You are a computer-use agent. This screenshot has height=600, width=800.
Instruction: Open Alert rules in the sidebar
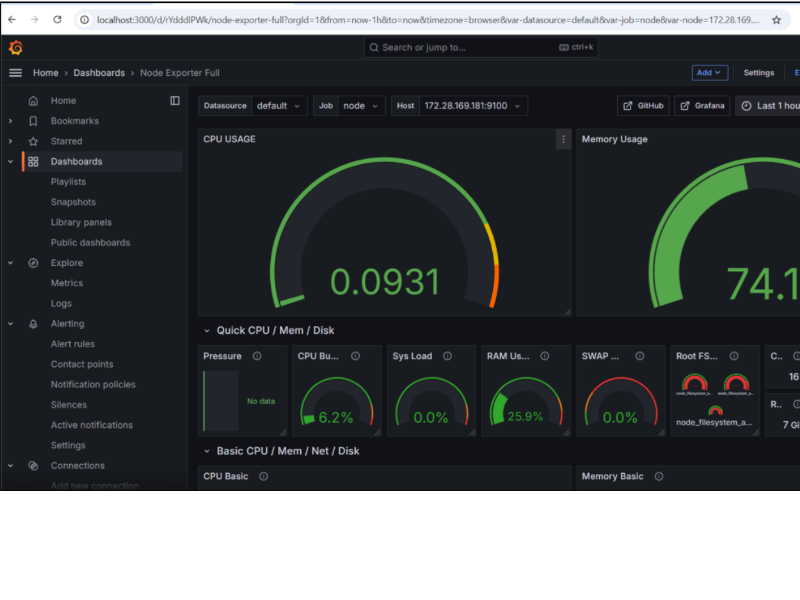point(72,344)
